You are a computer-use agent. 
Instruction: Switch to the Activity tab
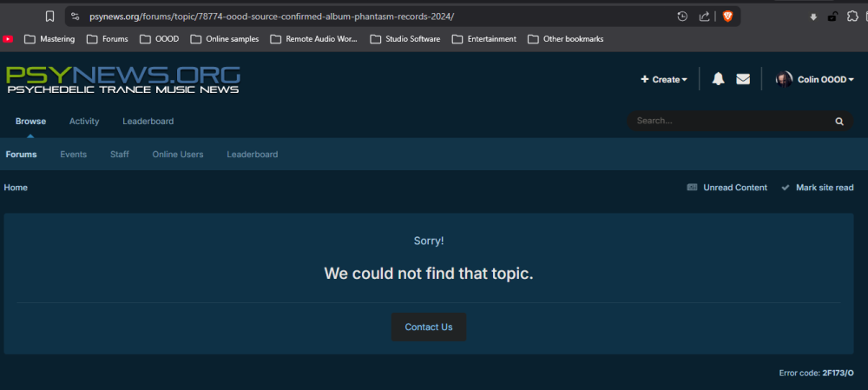(x=84, y=122)
